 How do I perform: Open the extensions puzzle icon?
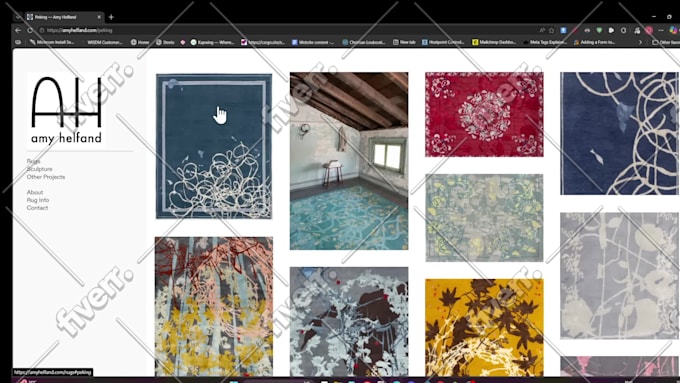[623, 30]
